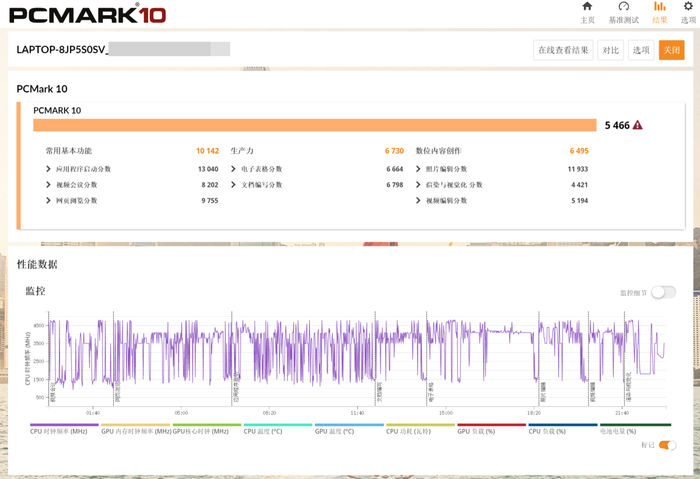Click the overall score 5 466
This screenshot has height=479, width=700.
coord(617,125)
